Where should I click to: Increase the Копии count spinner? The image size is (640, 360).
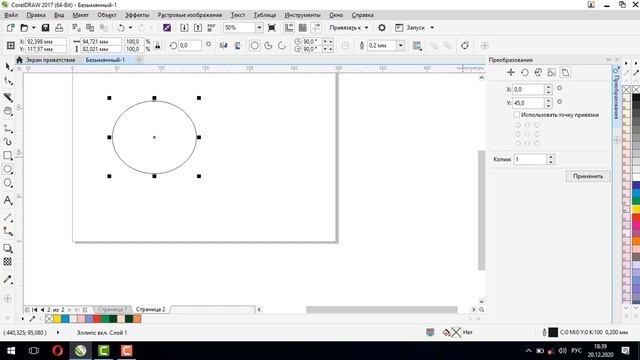[x=551, y=157]
